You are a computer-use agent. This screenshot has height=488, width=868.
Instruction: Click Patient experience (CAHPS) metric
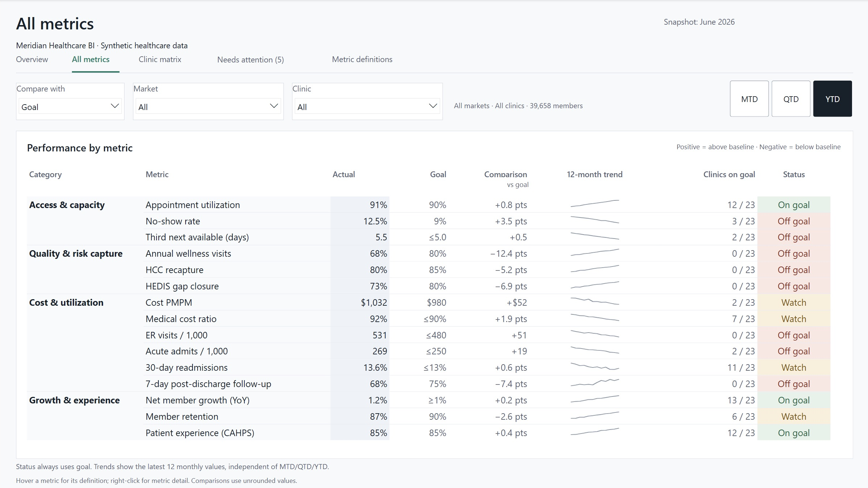pos(200,433)
